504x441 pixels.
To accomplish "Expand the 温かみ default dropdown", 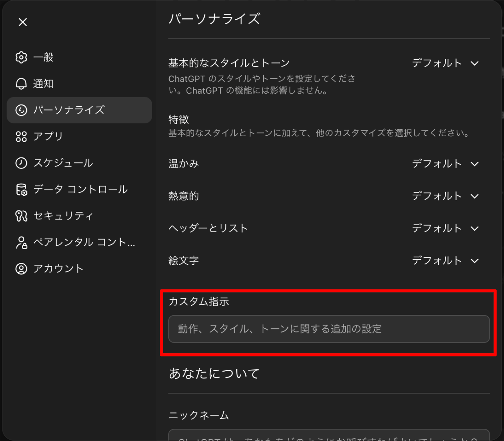I will pyautogui.click(x=445, y=164).
